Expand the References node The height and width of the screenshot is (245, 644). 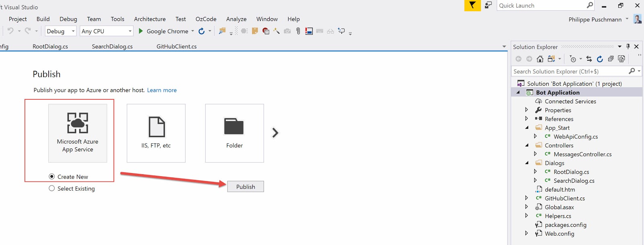coord(526,119)
